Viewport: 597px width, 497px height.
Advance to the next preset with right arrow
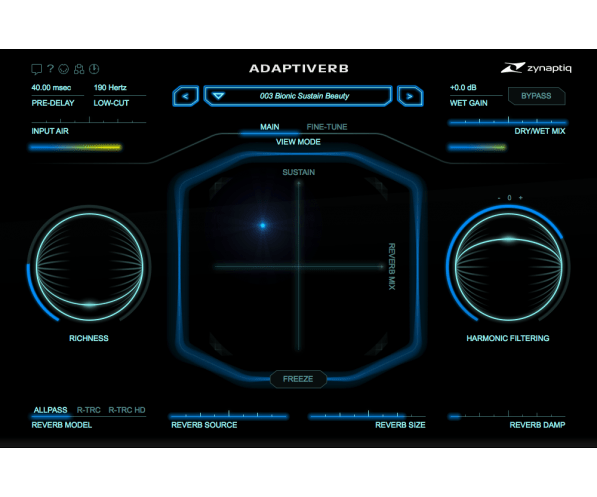[x=410, y=96]
